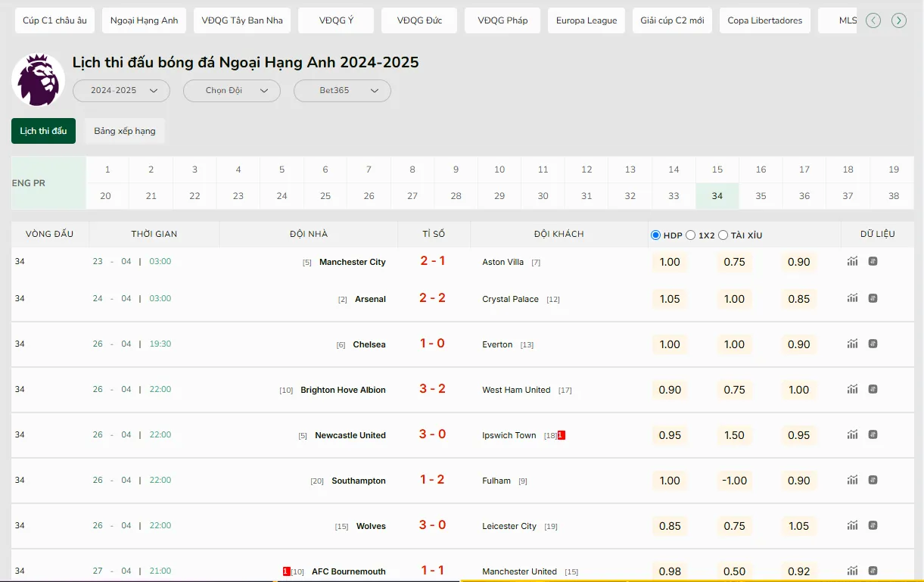Click the compare arrows icon for Brighton row
Image resolution: width=924 pixels, height=582 pixels.
(873, 389)
